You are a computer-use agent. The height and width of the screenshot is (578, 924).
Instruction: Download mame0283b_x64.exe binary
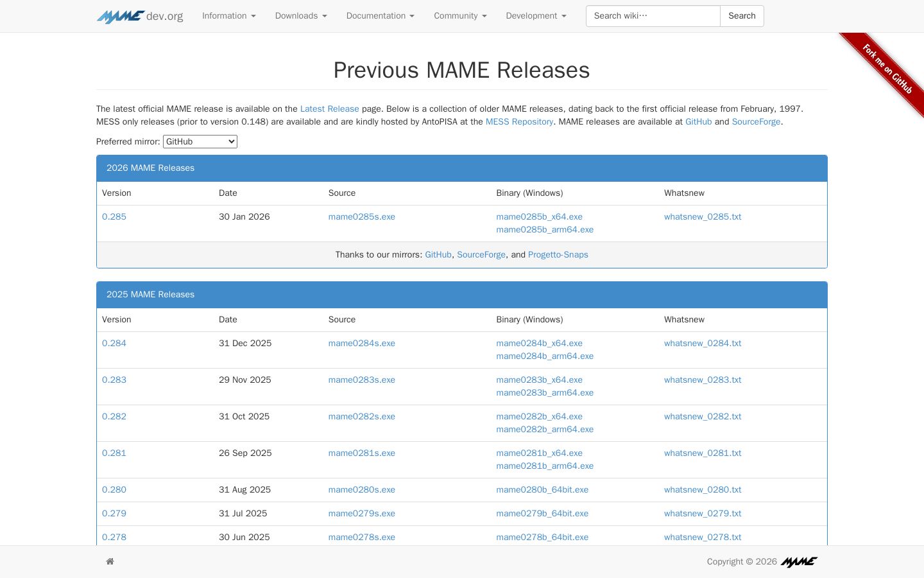[x=540, y=380]
